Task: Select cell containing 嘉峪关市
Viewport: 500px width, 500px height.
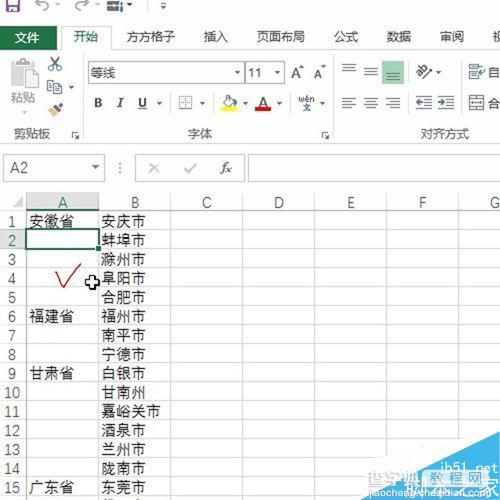Action: click(x=134, y=411)
